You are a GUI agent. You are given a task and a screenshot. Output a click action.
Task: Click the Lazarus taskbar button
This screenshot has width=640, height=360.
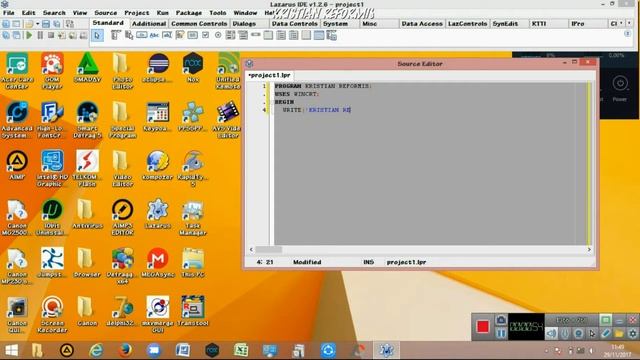pyautogui.click(x=386, y=350)
